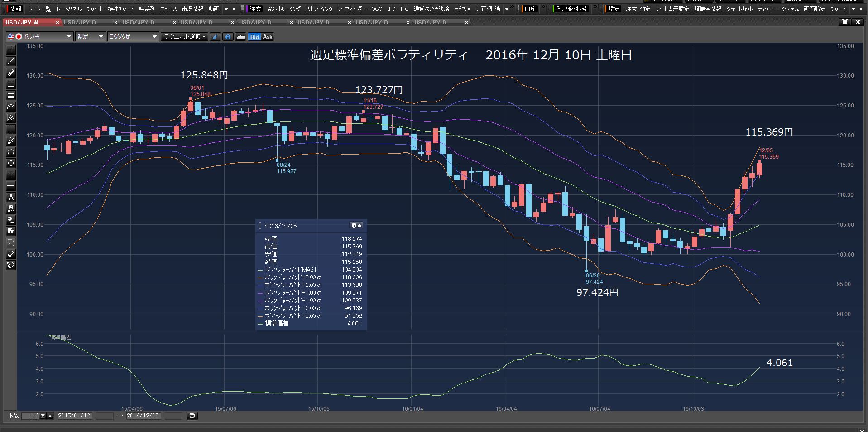Open the 週足 timeframe dropdown
The width and height of the screenshot is (868, 432).
point(90,37)
